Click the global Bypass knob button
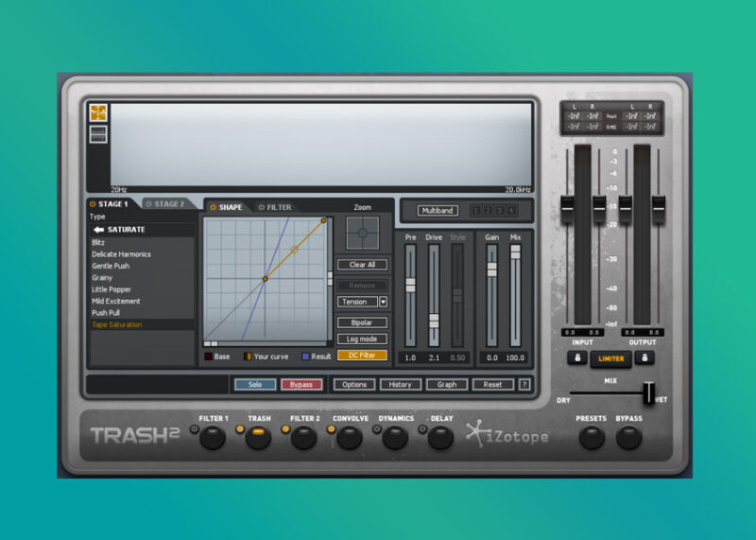756x540 pixels. pyautogui.click(x=628, y=438)
